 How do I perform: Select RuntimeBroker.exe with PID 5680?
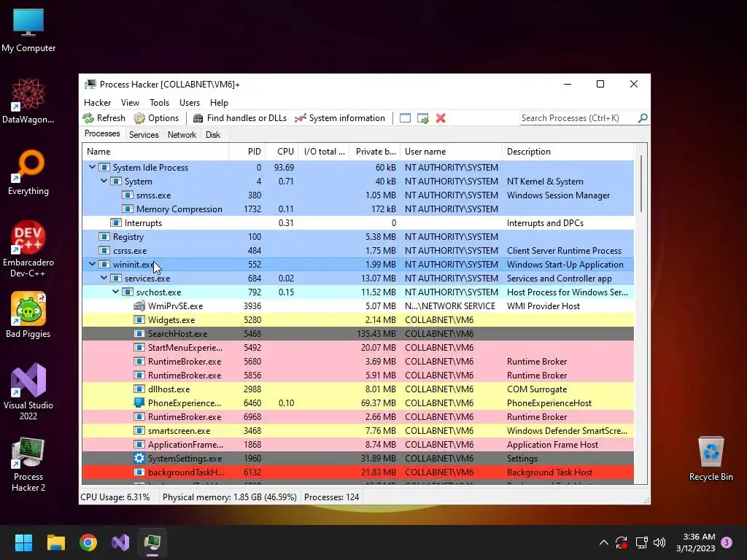coord(357,362)
